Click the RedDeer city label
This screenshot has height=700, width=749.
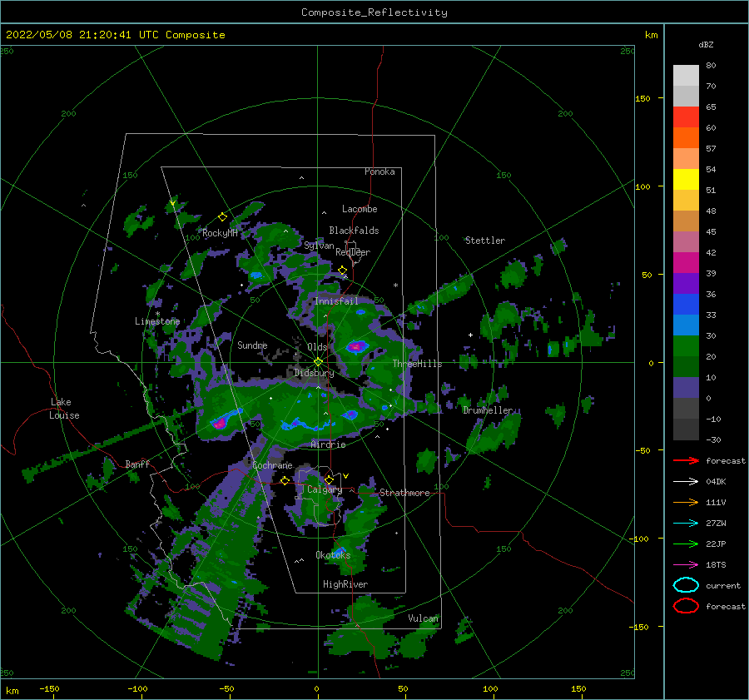tap(353, 252)
